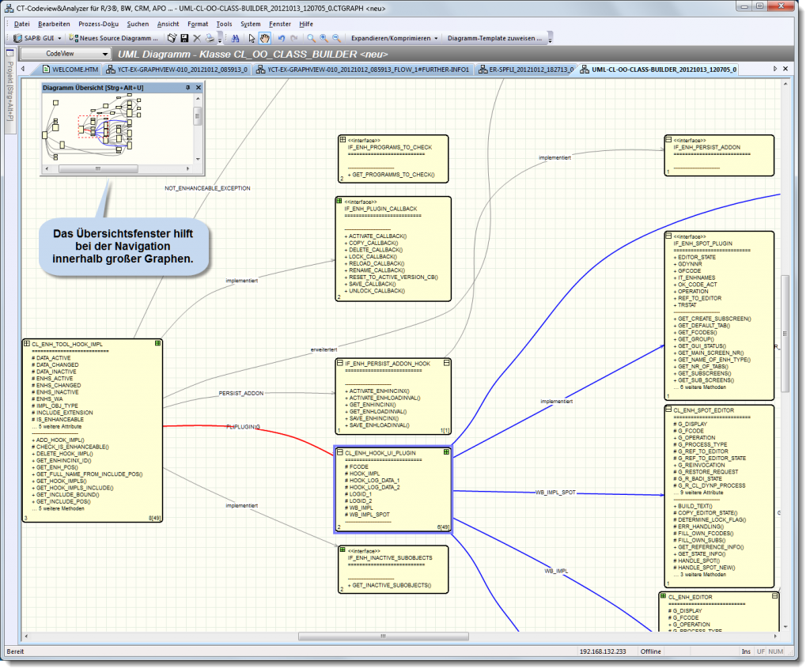Click the SAP® GUI toolbar icon
The height and width of the screenshot is (672, 810).
[32, 37]
